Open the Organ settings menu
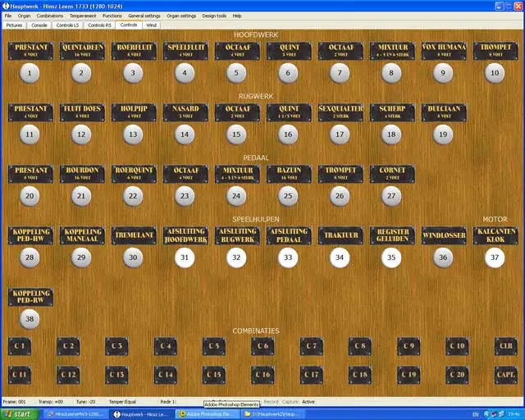The width and height of the screenshot is (525, 420). point(181,16)
